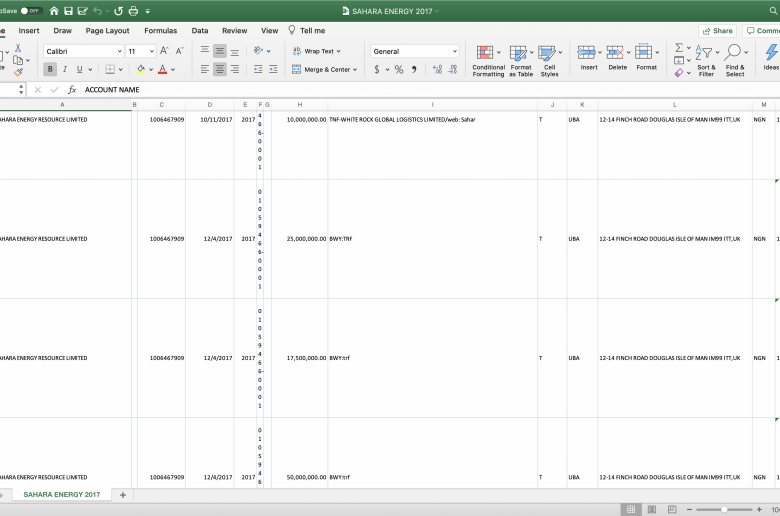This screenshot has height=516, width=780.
Task: Apply comma style format
Action: 414,70
